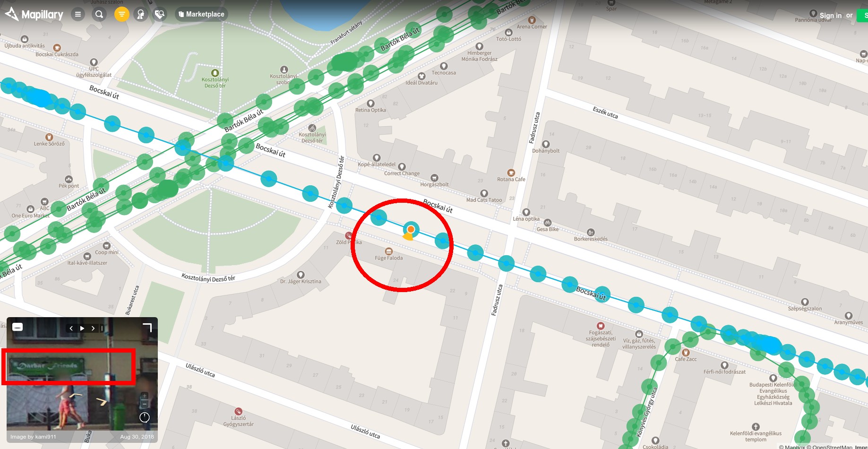
Task: Open the map search tool
Action: (99, 14)
